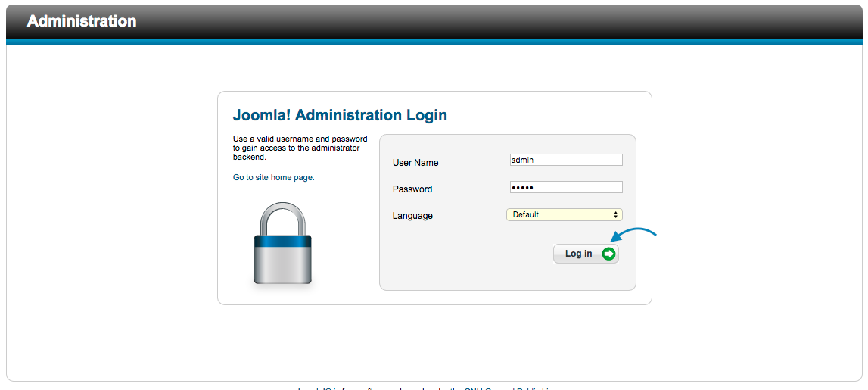Click the green arrow icon on Log in
868x390 pixels.
[x=609, y=254]
